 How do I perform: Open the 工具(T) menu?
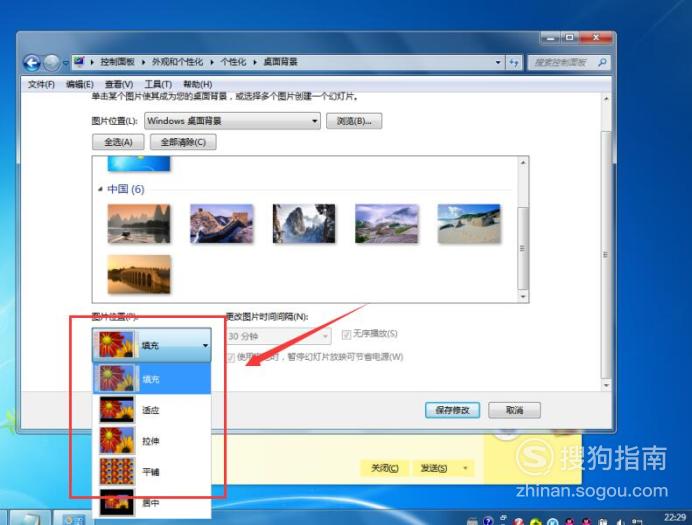(x=158, y=84)
